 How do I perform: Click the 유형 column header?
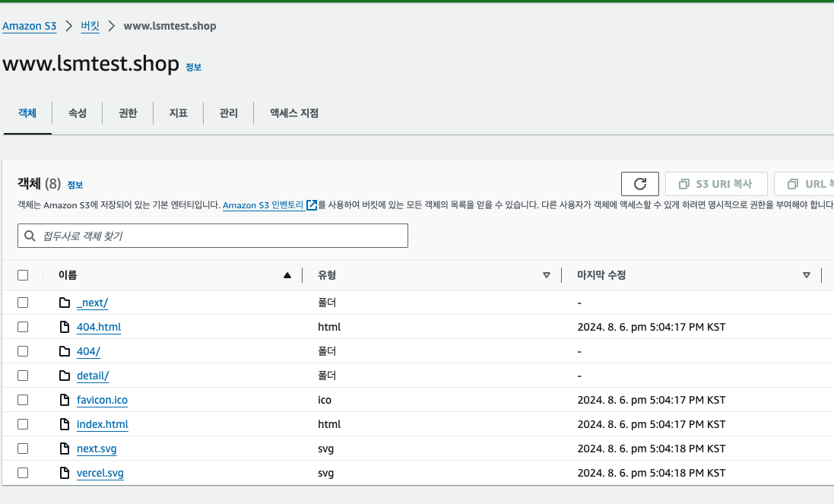click(327, 275)
